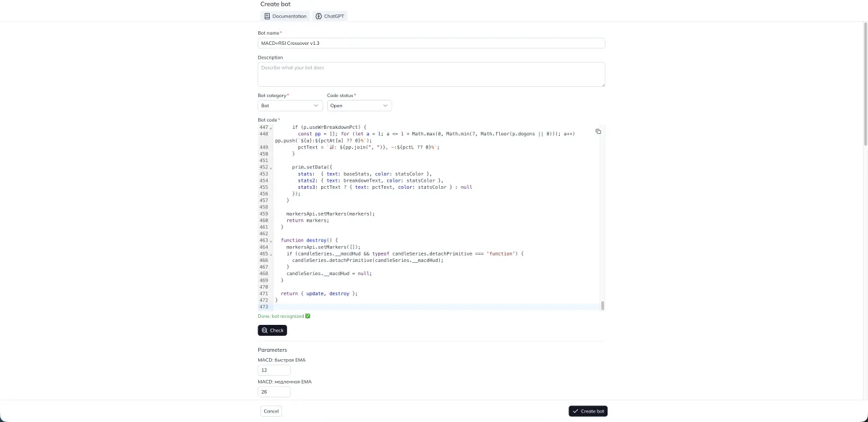Click the Description textarea

[x=431, y=73]
